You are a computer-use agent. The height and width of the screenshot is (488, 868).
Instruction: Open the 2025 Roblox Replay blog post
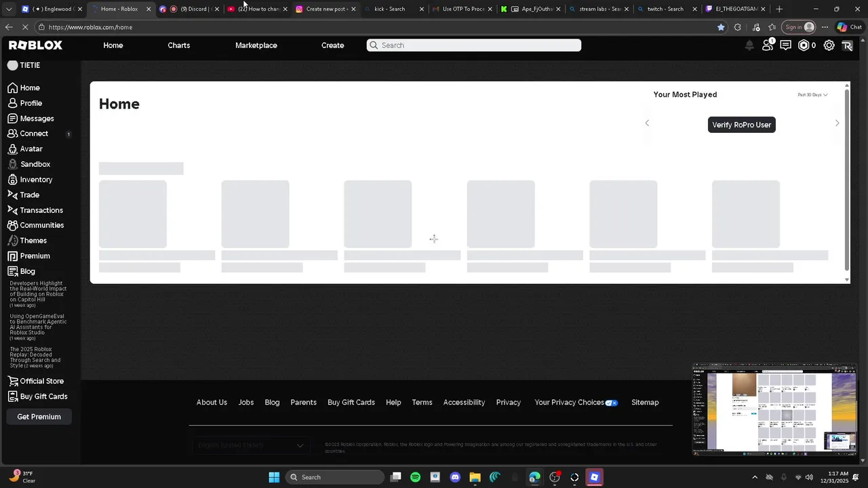point(35,357)
